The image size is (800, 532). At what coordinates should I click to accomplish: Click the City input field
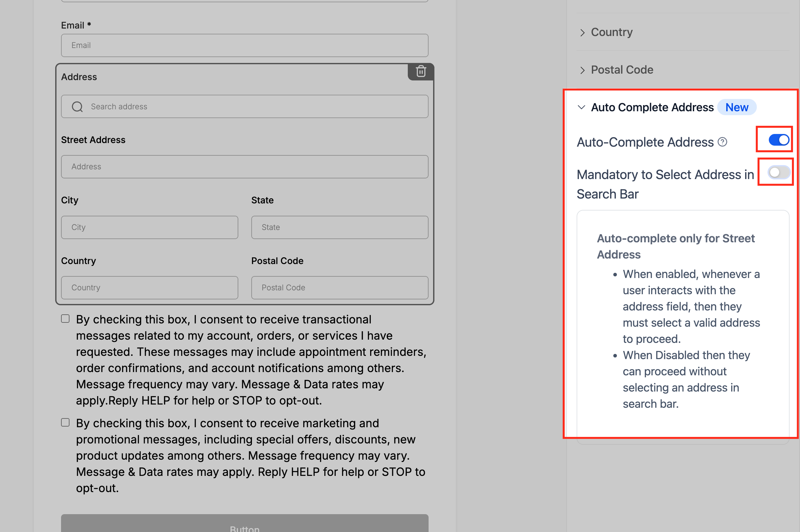[x=149, y=227]
